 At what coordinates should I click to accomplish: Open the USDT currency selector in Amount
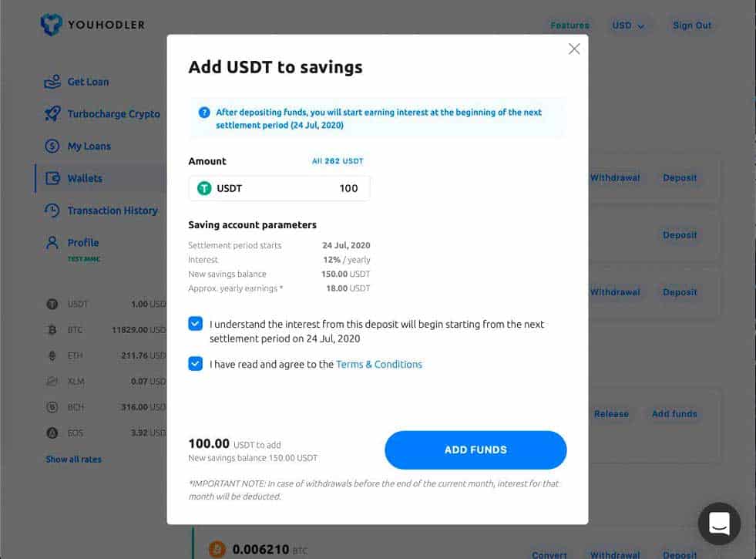coord(220,188)
